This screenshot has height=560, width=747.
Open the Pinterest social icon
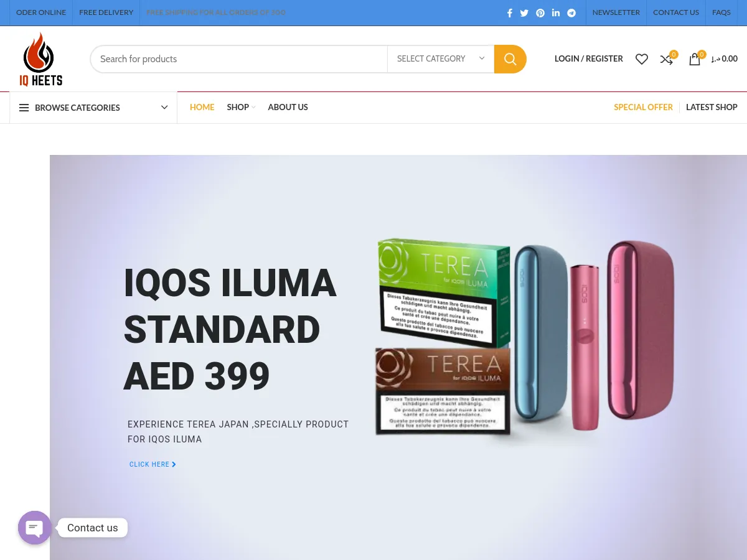click(x=540, y=13)
